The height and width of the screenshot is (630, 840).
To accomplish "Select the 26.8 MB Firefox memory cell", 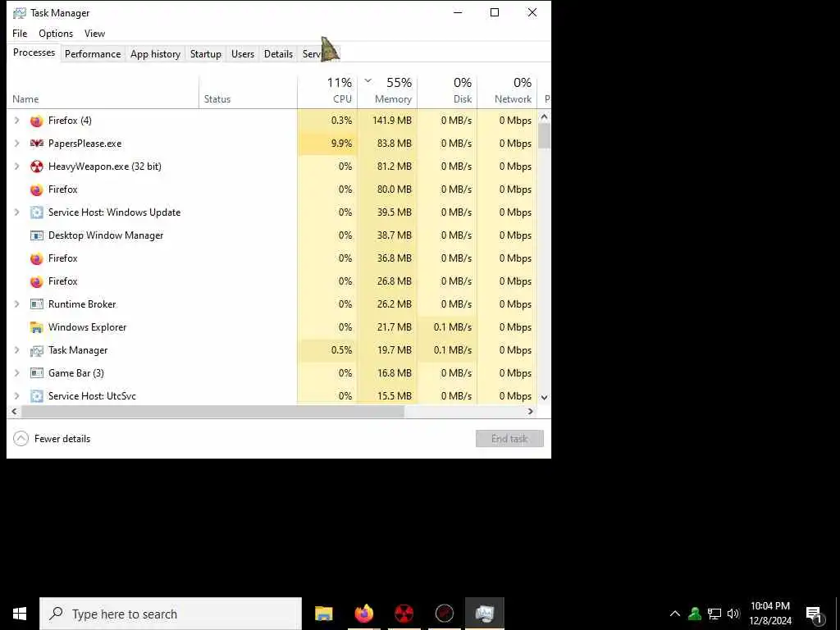I will (x=387, y=281).
